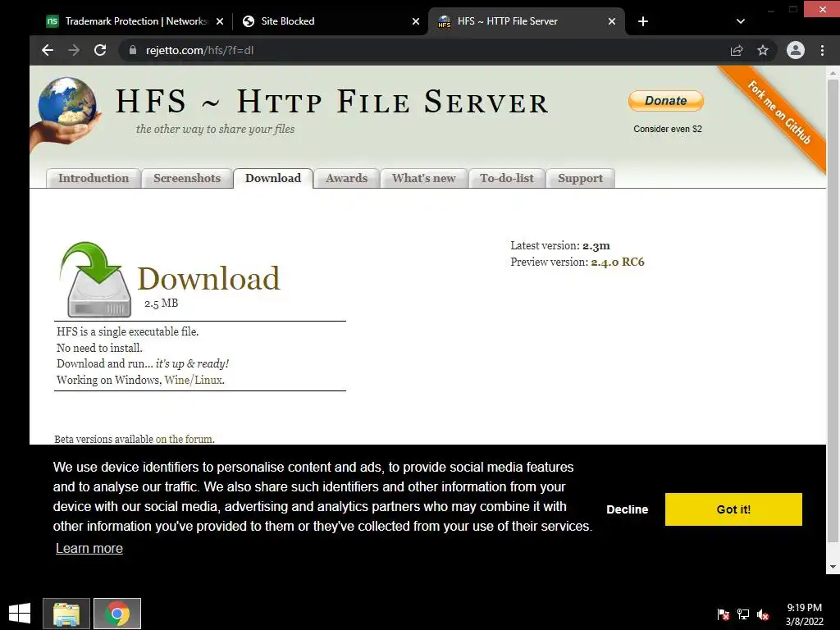This screenshot has height=630, width=840.
Task: Click the window close X button
Action: pos(822,9)
